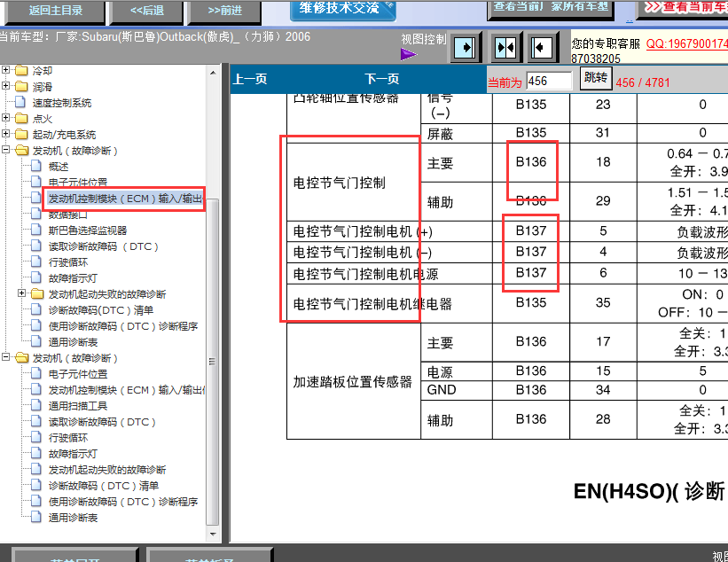Viewport: 728px width, 562px height.
Task: Click the view control center-split icon
Action: click(505, 47)
